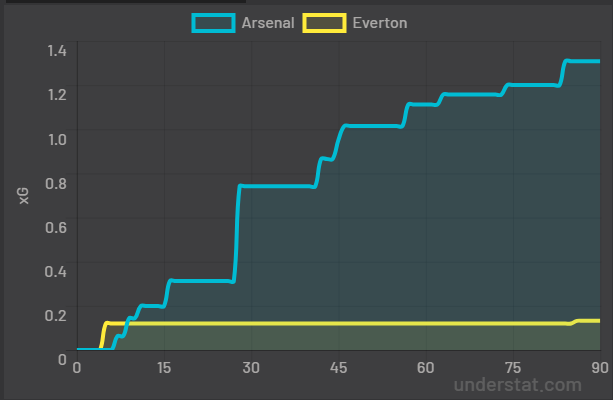Click the 45 minute x-axis label
Screen dimensions: 613x400
point(338,368)
